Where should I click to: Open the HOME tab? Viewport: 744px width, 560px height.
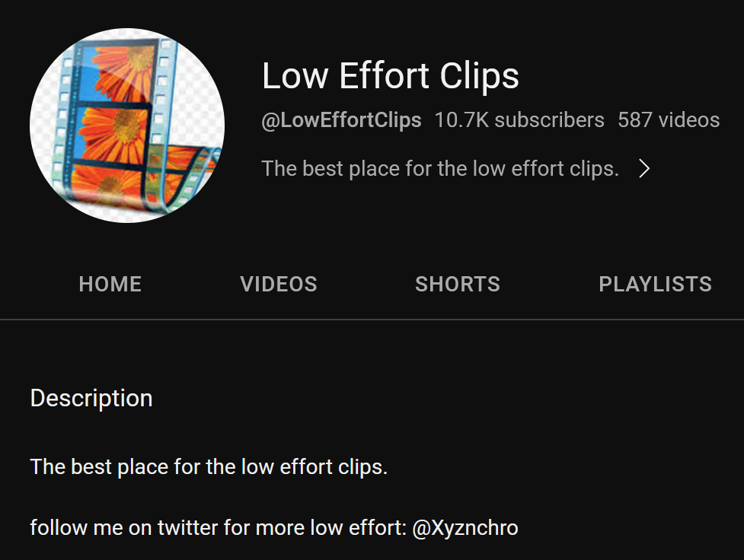(110, 285)
